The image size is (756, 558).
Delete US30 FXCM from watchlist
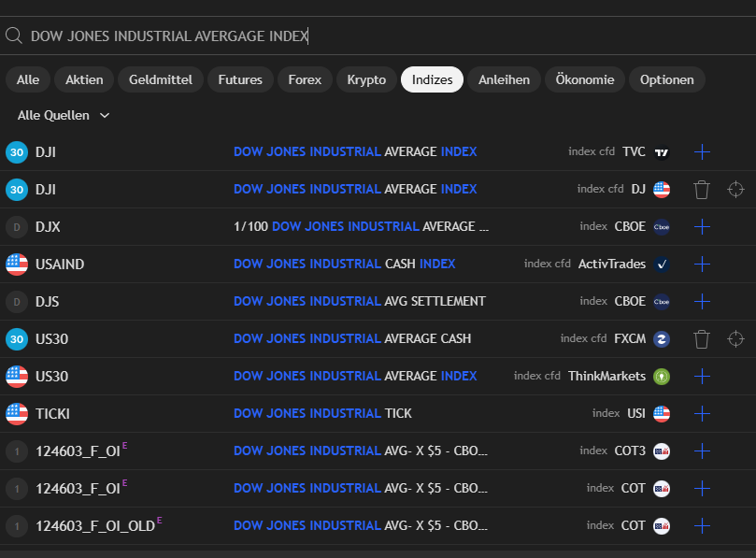[x=702, y=339]
